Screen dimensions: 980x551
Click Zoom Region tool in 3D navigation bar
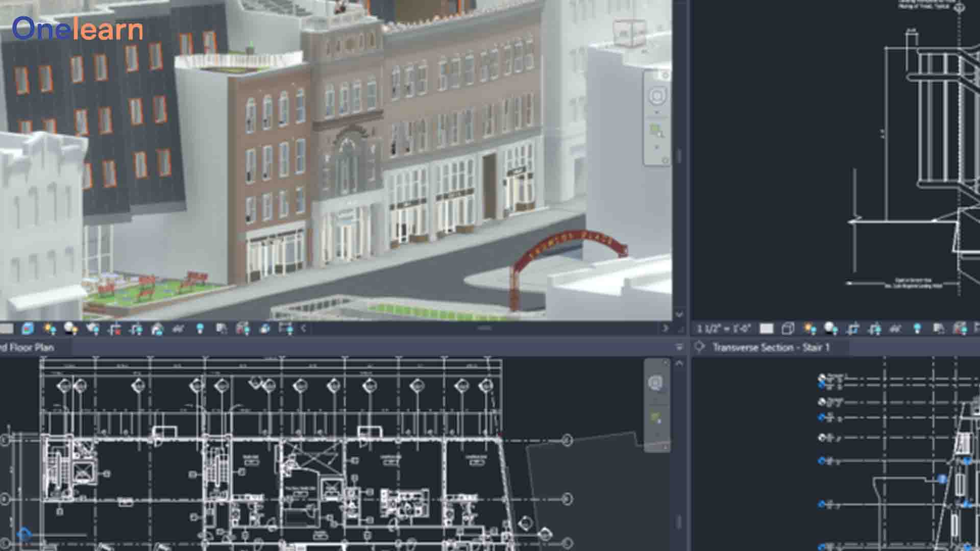click(657, 131)
